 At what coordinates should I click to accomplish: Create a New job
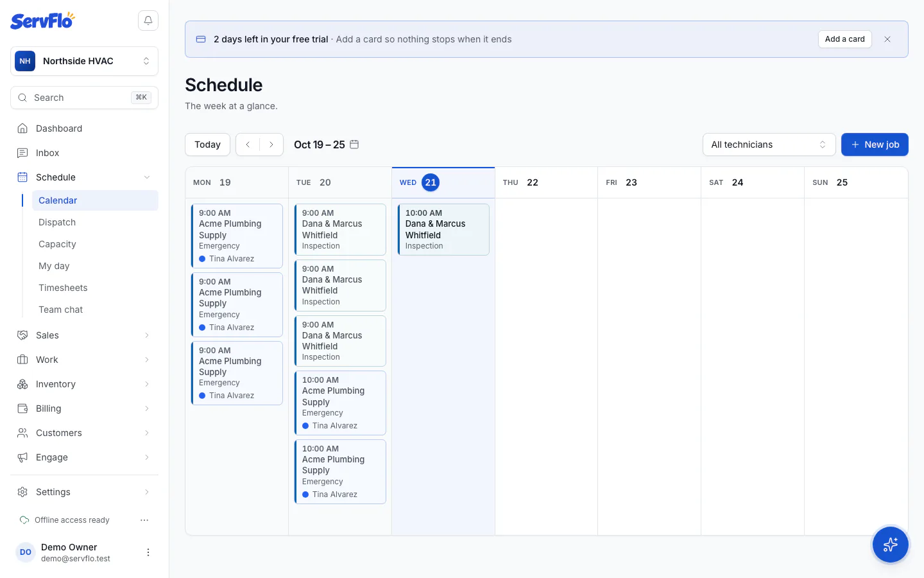coord(875,144)
